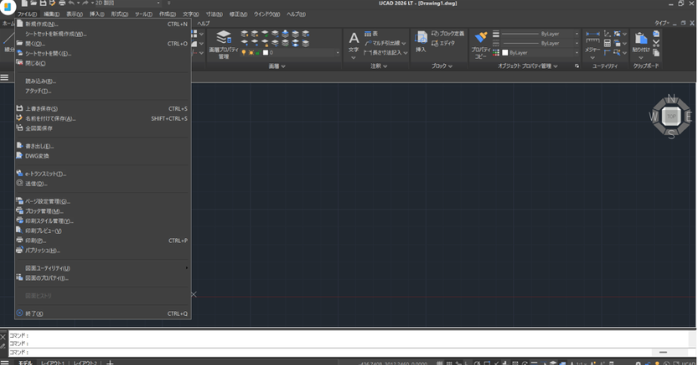This screenshot has width=698, height=365.
Task: Open the color ByLayer dropdown with white swatch
Action: click(540, 53)
